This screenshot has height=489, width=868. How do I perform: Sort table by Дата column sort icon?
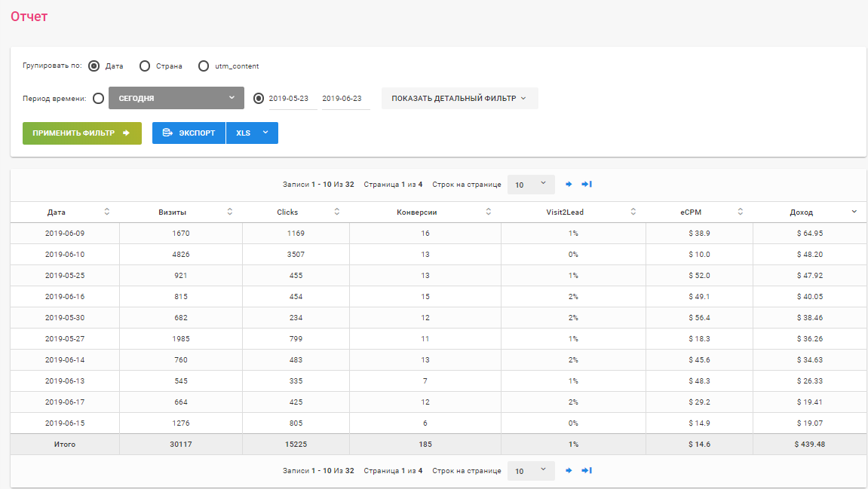(107, 212)
